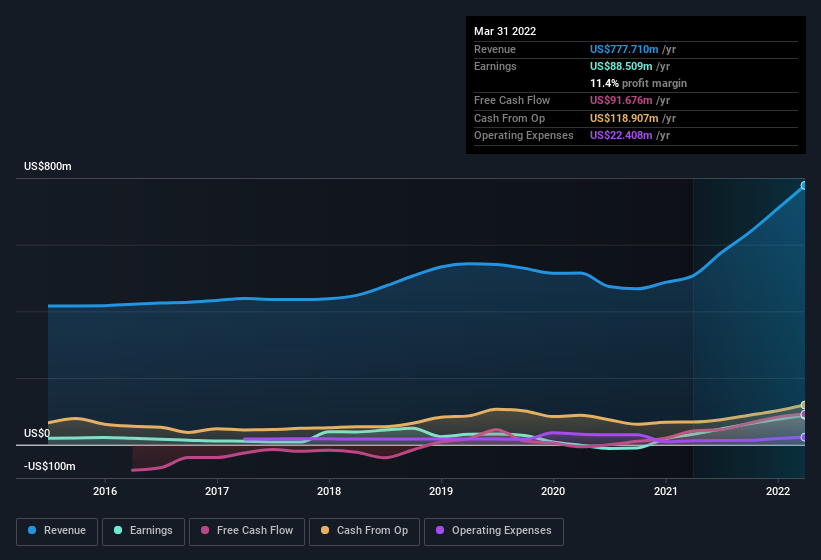Toggle the Operating Expenses legend button
The width and height of the screenshot is (821, 560).
point(494,531)
